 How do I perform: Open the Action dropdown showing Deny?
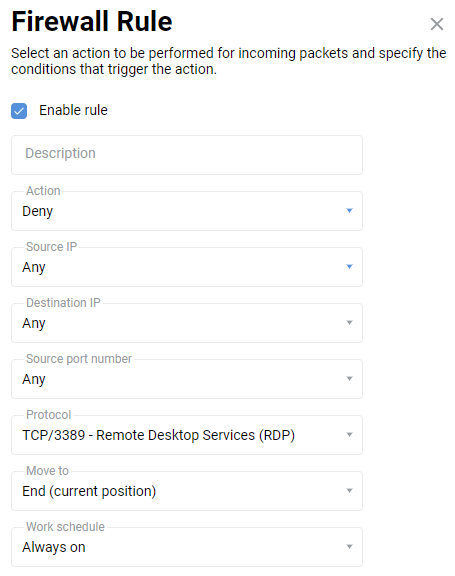pyautogui.click(x=187, y=211)
